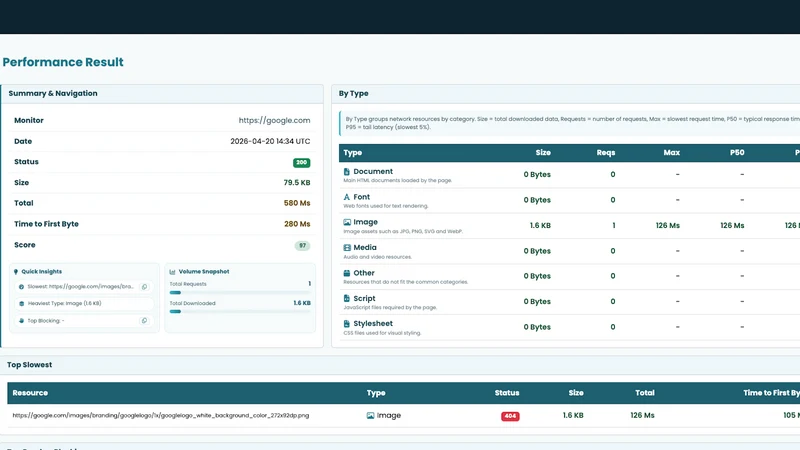Sort By Type table by Type column
800x450 pixels.
click(x=353, y=153)
